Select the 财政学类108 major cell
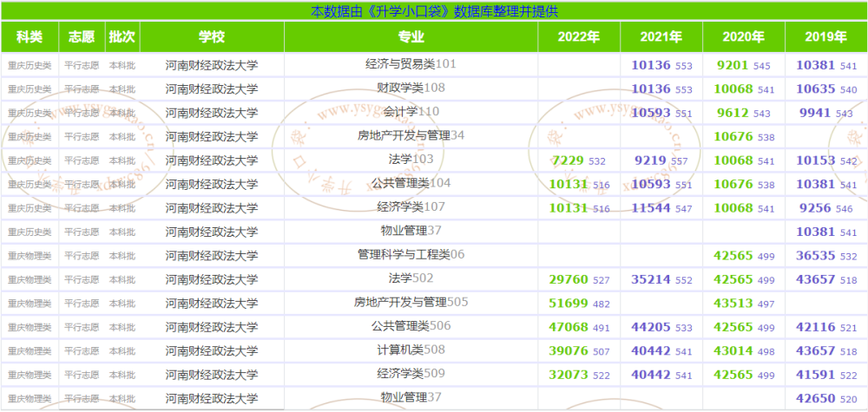 pyautogui.click(x=411, y=88)
